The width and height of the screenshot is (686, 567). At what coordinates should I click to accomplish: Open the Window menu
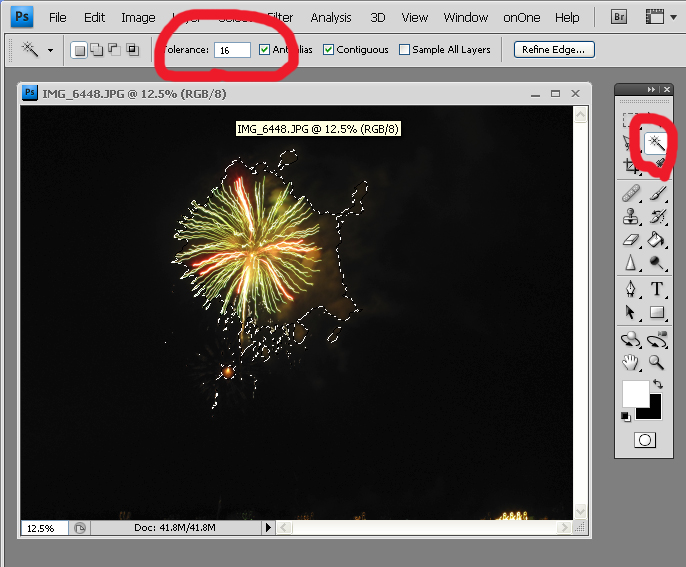tap(465, 17)
